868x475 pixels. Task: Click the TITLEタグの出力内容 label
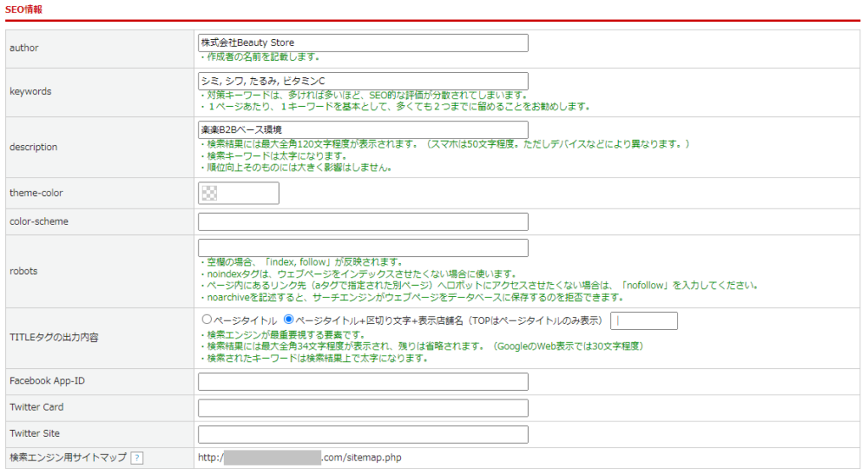pyautogui.click(x=53, y=337)
